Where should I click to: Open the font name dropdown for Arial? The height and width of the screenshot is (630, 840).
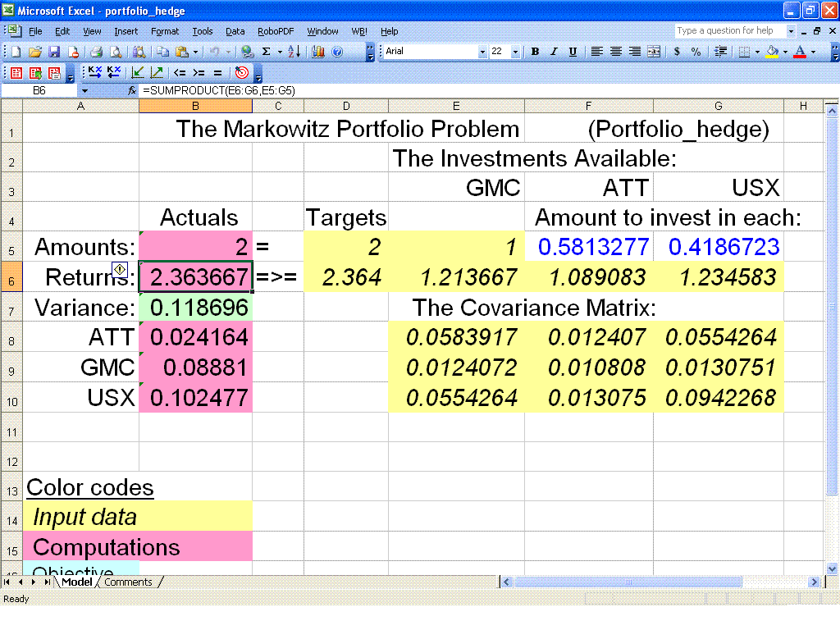pos(482,52)
